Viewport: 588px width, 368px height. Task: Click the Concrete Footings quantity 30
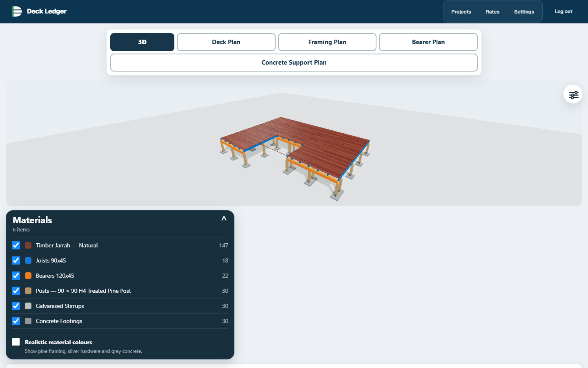pos(225,321)
